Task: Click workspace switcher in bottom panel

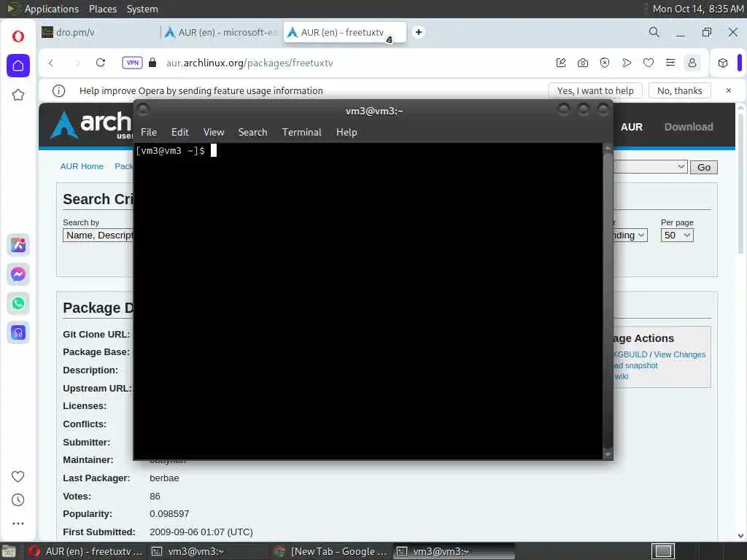Action: coord(663,551)
